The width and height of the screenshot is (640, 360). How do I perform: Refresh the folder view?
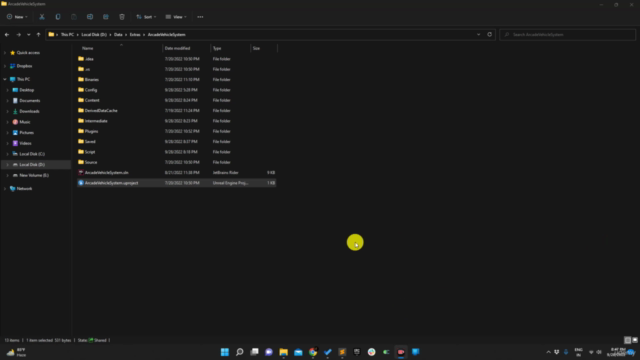click(489, 35)
